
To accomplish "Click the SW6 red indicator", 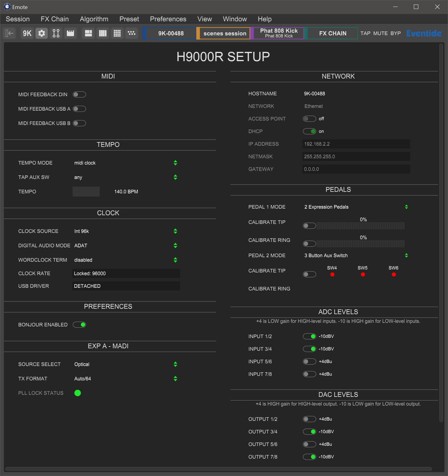I will coord(394,275).
